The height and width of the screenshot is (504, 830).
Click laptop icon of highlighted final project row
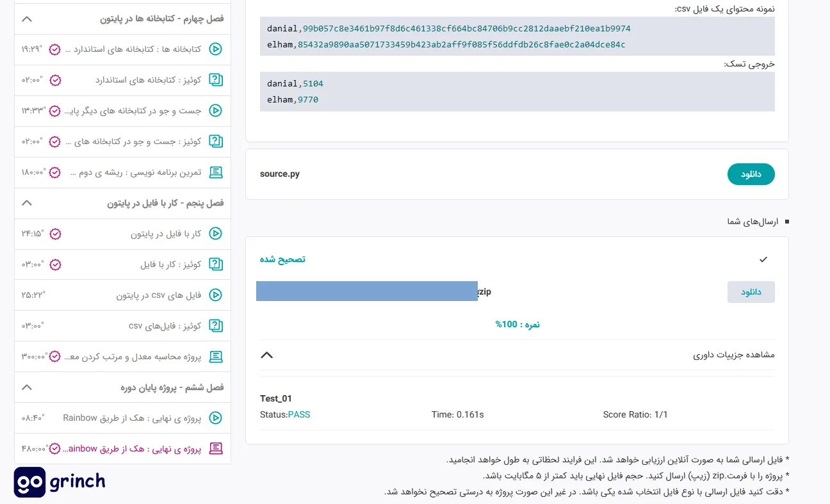(x=216, y=449)
